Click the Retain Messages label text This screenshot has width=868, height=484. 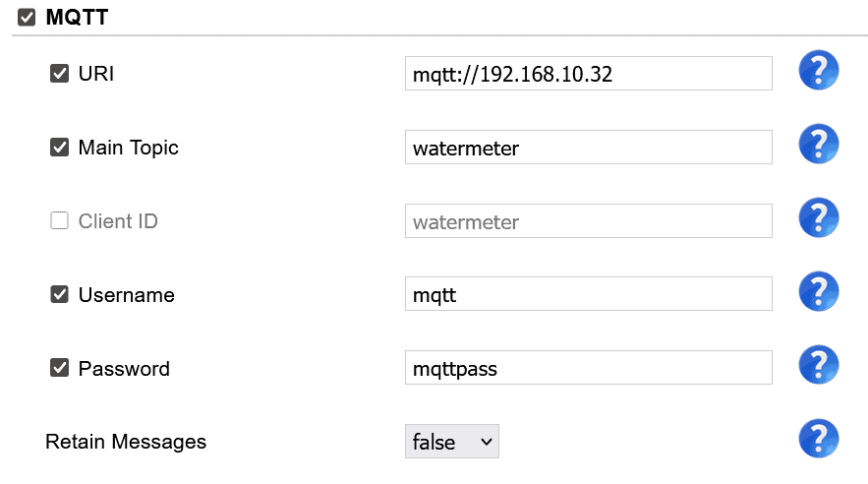tap(126, 442)
